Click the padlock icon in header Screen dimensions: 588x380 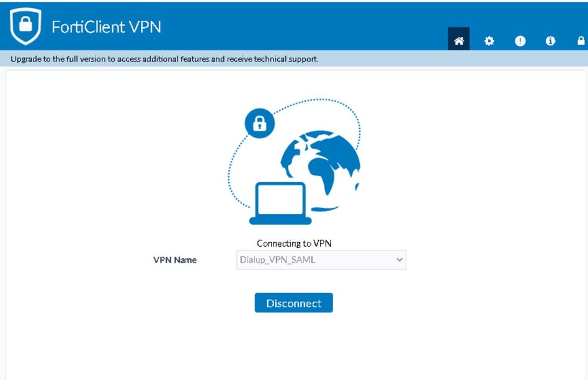pos(581,40)
